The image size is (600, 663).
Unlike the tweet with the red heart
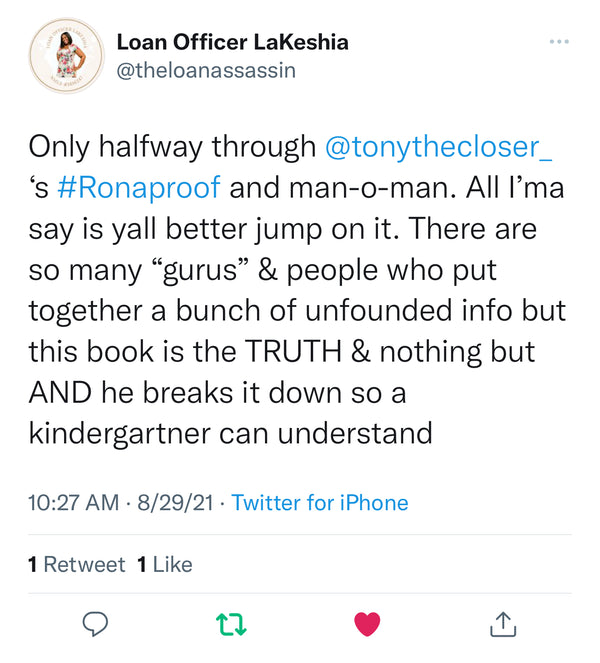click(367, 625)
